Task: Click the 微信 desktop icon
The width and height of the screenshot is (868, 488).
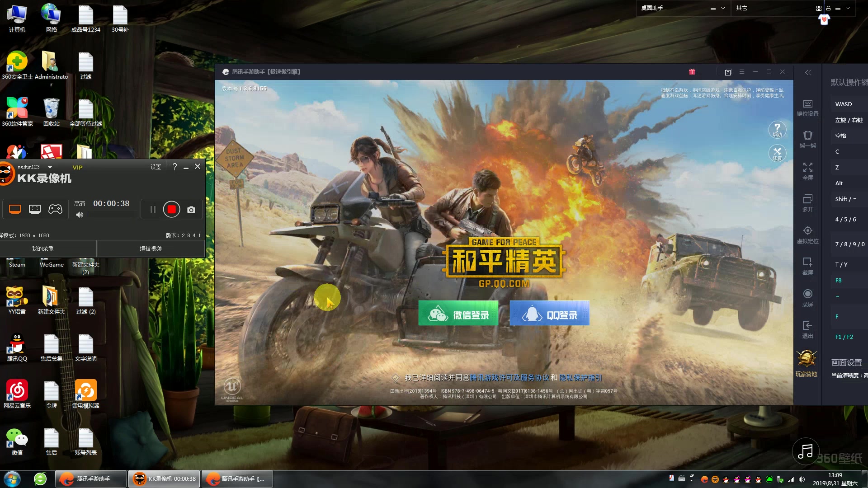Action: click(x=17, y=441)
